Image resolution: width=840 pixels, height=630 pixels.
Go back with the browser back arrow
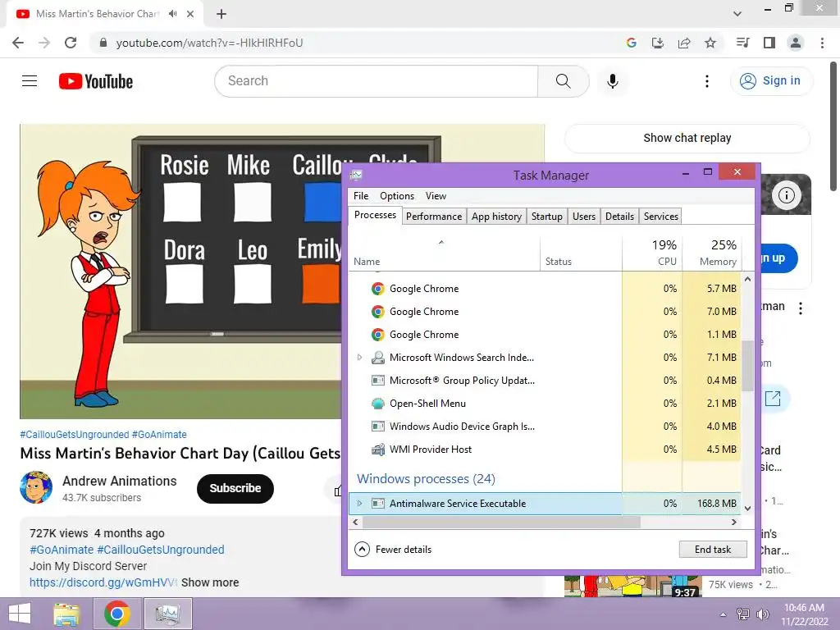coord(18,43)
